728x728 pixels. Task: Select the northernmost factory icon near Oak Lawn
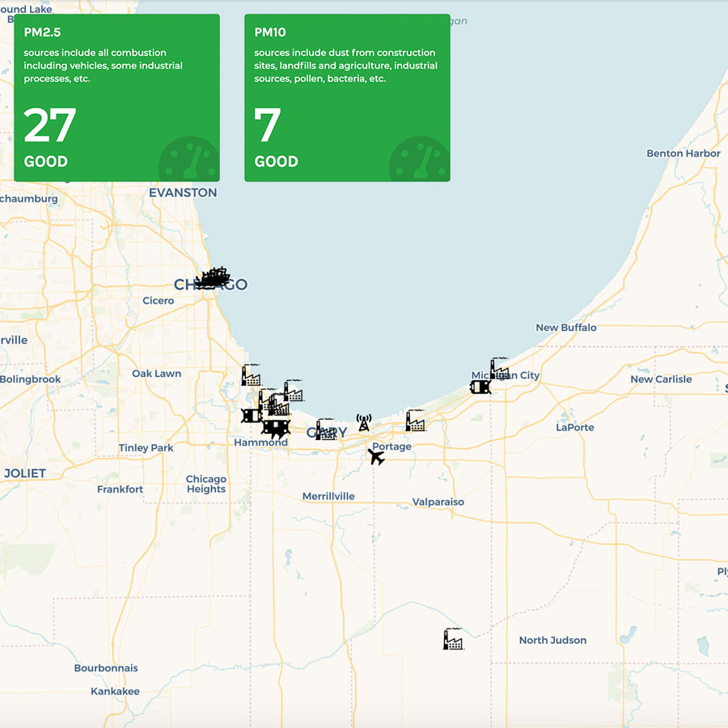(x=251, y=375)
